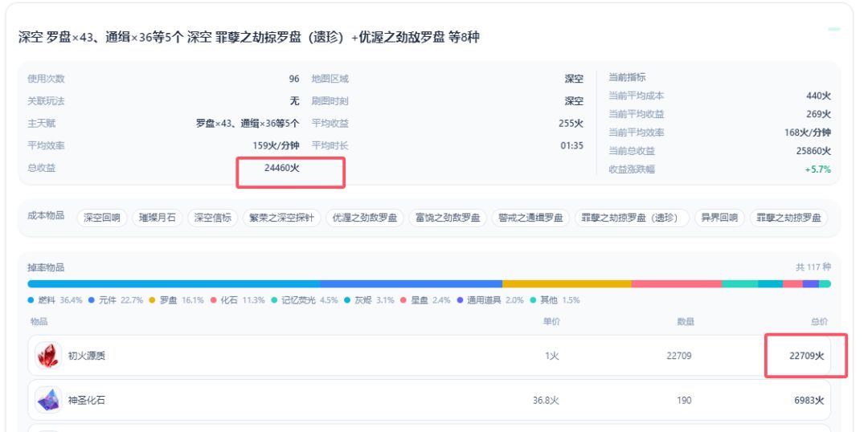868x432 pixels.
Task: Select the 异界回响 cost item chip
Action: (x=719, y=218)
